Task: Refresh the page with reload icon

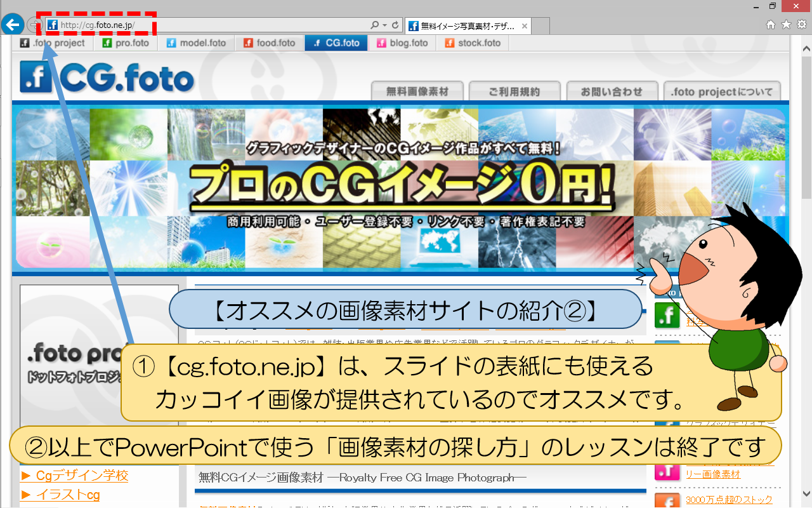Action: tap(395, 25)
